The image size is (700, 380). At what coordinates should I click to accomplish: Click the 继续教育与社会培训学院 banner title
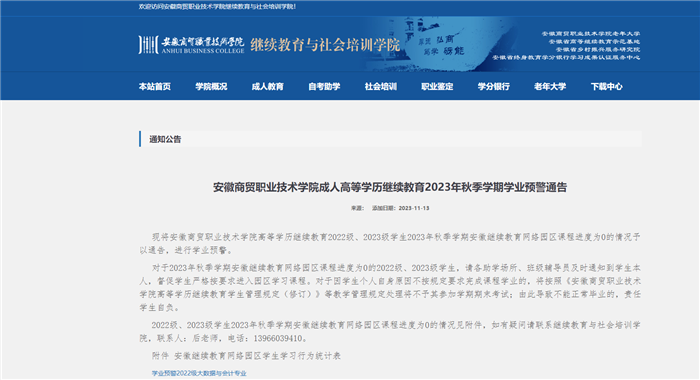coord(325,45)
